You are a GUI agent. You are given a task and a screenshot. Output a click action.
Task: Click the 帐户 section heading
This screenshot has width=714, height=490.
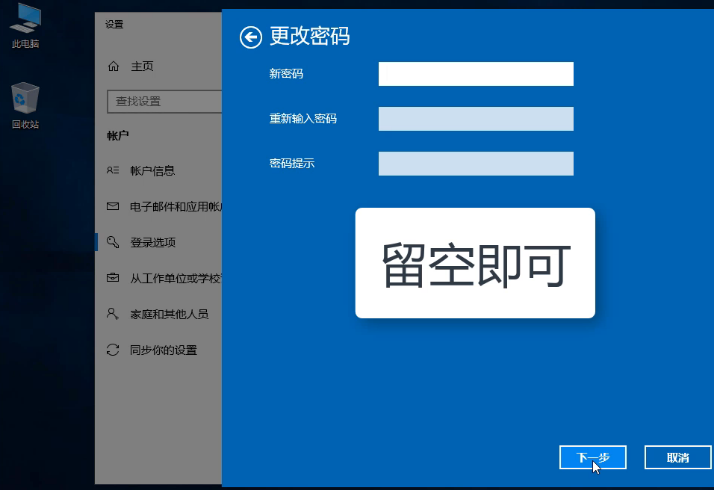[x=118, y=135]
